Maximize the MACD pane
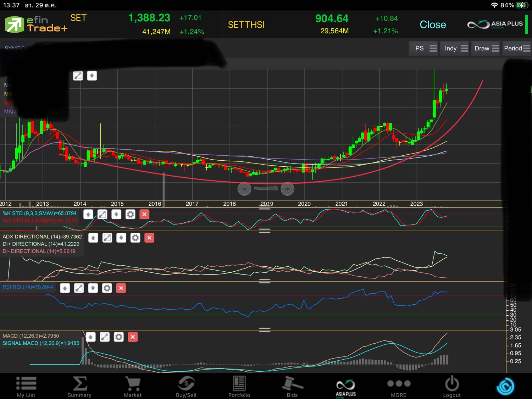532x399 pixels. [x=105, y=337]
